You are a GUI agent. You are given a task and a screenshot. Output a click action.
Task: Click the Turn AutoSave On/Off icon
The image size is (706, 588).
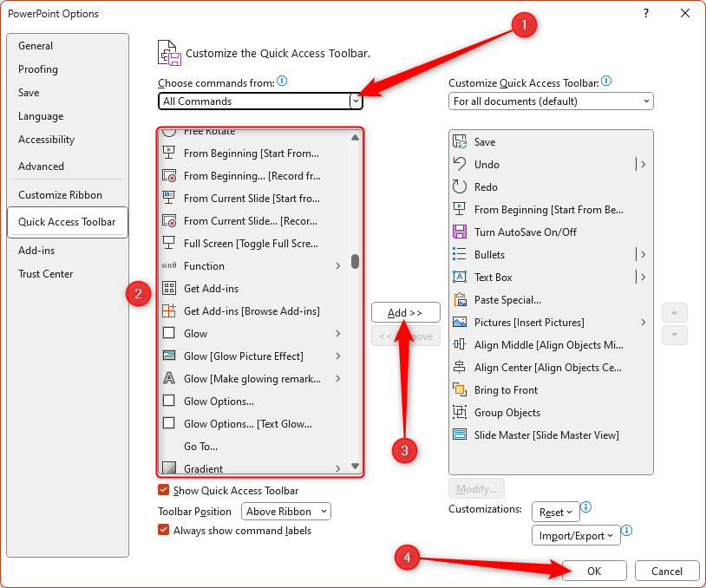point(460,232)
